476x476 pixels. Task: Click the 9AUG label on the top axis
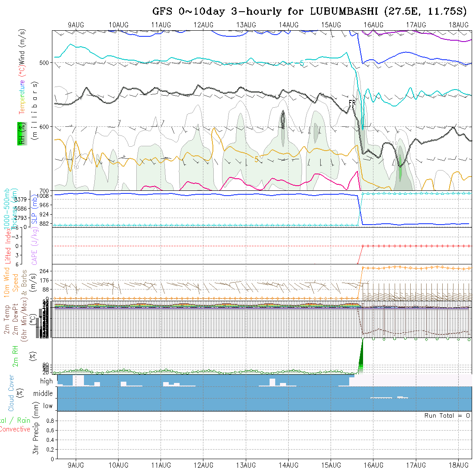76,25
